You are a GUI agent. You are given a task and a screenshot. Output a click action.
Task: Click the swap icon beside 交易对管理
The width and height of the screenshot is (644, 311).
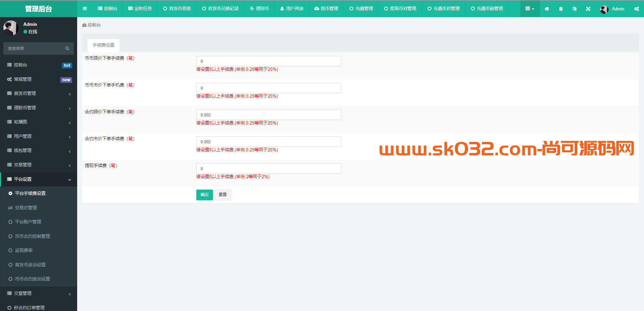(x=10, y=208)
